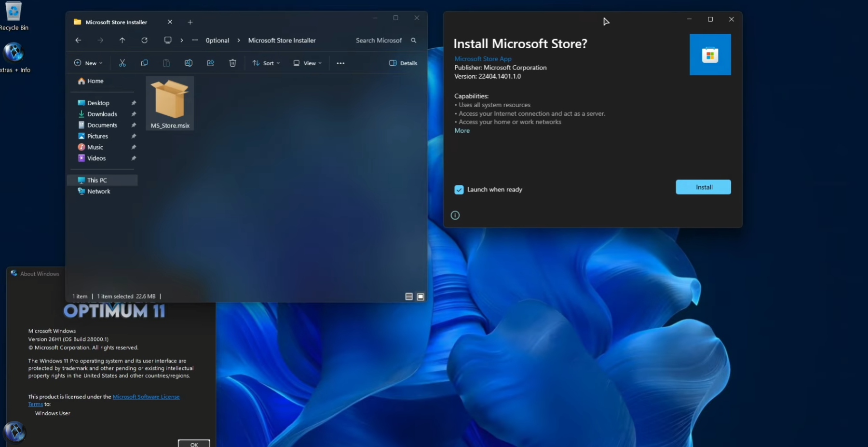Click the Copy icon in Explorer toolbar
868x447 pixels.
tap(144, 63)
